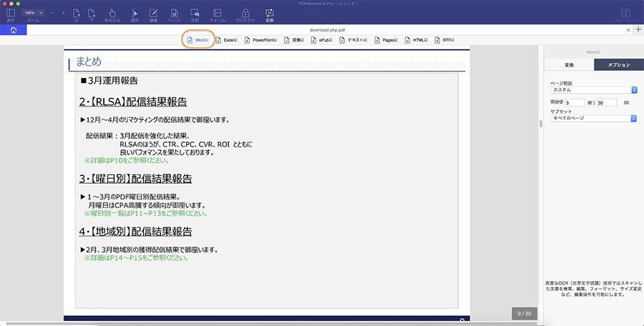The height and width of the screenshot is (326, 644).
Task: Open the 編集 edit tool
Action: 154,15
